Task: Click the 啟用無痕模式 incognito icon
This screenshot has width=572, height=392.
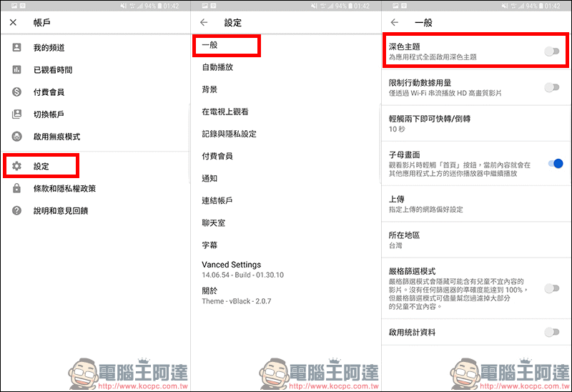Action: (x=16, y=137)
